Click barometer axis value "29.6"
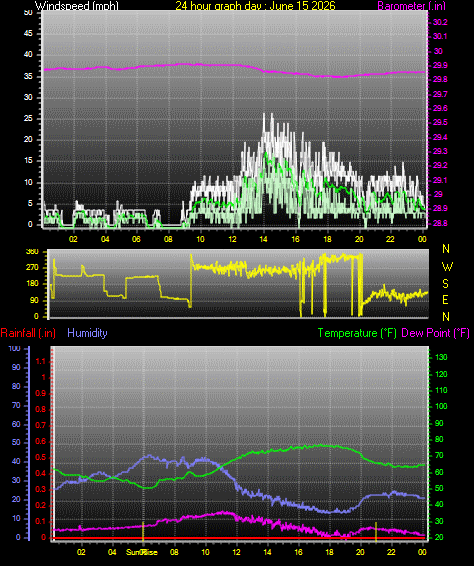The height and width of the screenshot is (566, 474). pyautogui.click(x=440, y=108)
